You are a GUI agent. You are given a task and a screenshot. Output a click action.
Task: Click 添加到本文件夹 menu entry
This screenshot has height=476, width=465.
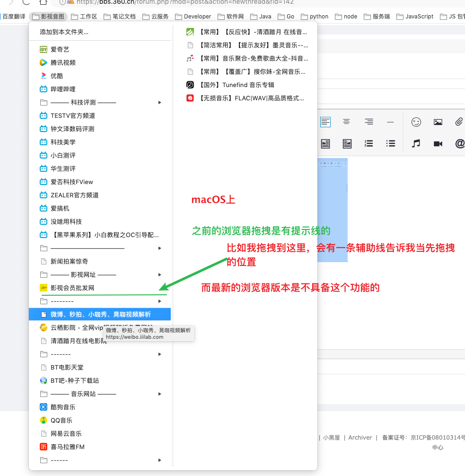pyautogui.click(x=100, y=32)
